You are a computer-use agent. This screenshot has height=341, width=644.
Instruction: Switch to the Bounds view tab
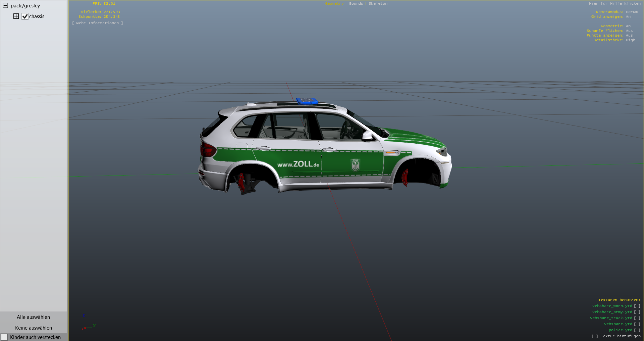point(356,4)
